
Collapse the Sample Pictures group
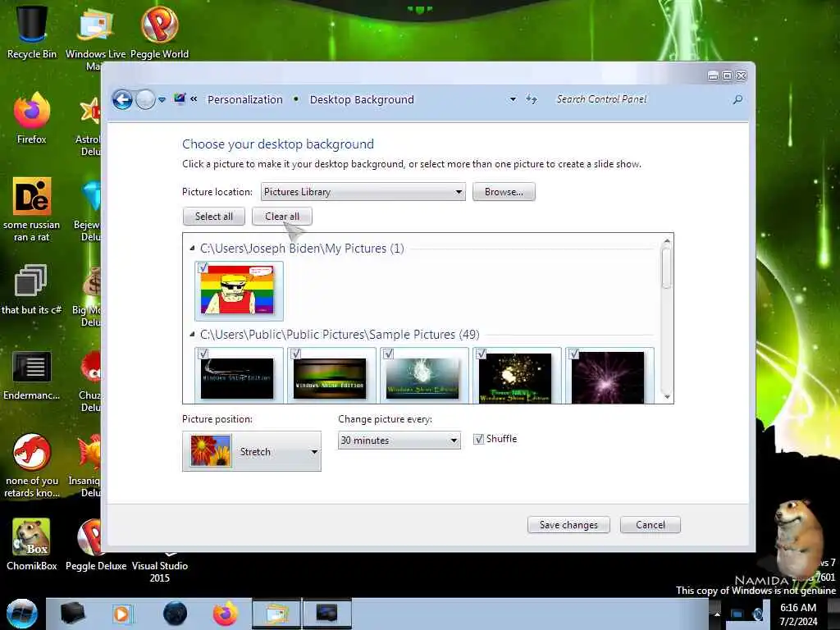pyautogui.click(x=192, y=335)
